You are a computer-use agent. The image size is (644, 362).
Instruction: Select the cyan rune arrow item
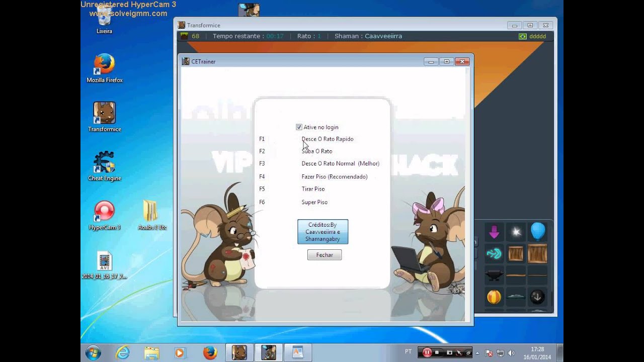click(x=494, y=254)
